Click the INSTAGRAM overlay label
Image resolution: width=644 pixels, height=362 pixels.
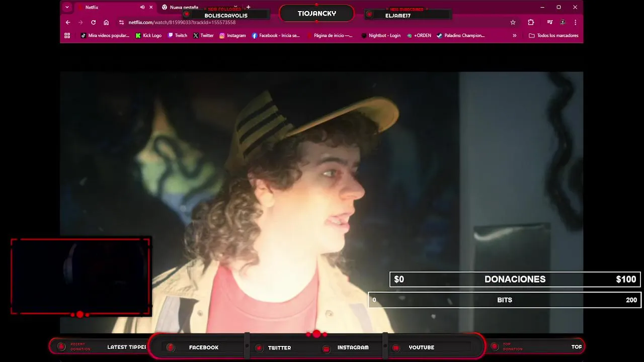tap(353, 347)
